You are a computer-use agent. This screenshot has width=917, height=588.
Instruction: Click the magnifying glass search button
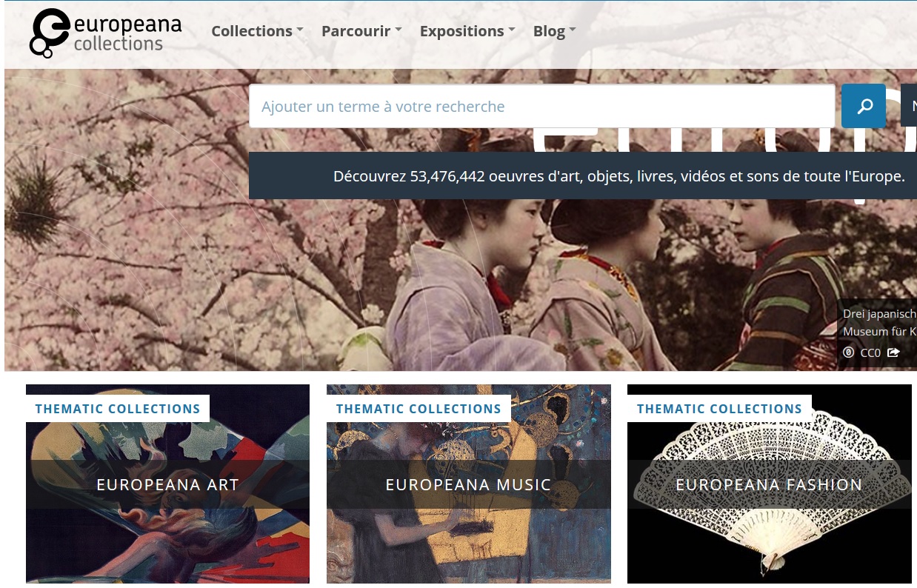[864, 106]
